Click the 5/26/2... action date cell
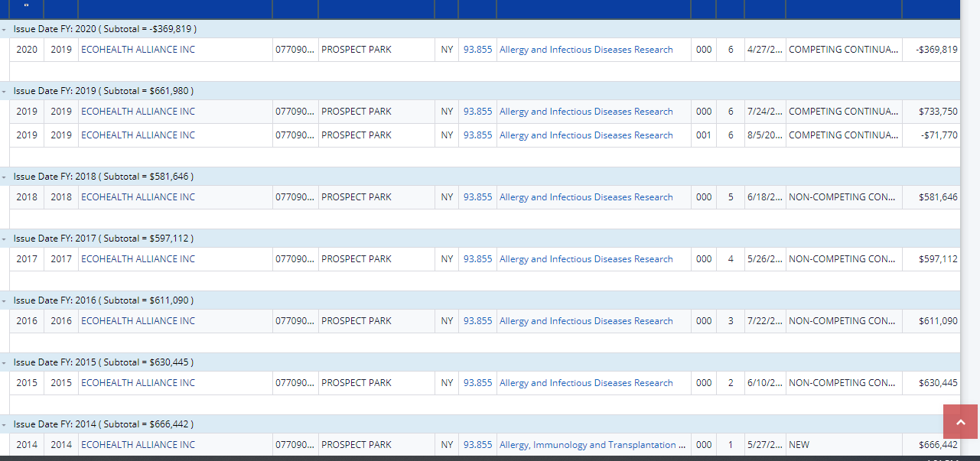Viewport: 980px width, 461px height. (765, 259)
